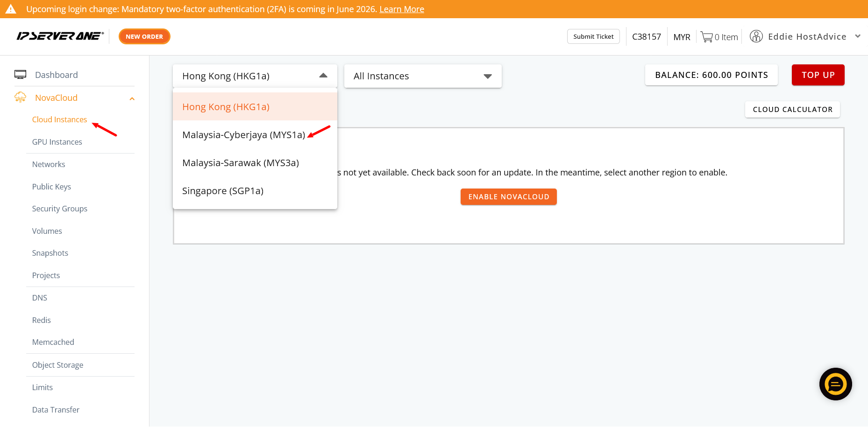View Data Transfer page
The image size is (868, 427).
coord(56,410)
